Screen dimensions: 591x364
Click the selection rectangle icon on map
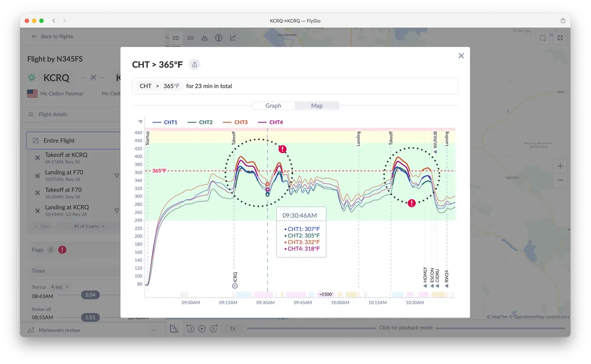[543, 37]
